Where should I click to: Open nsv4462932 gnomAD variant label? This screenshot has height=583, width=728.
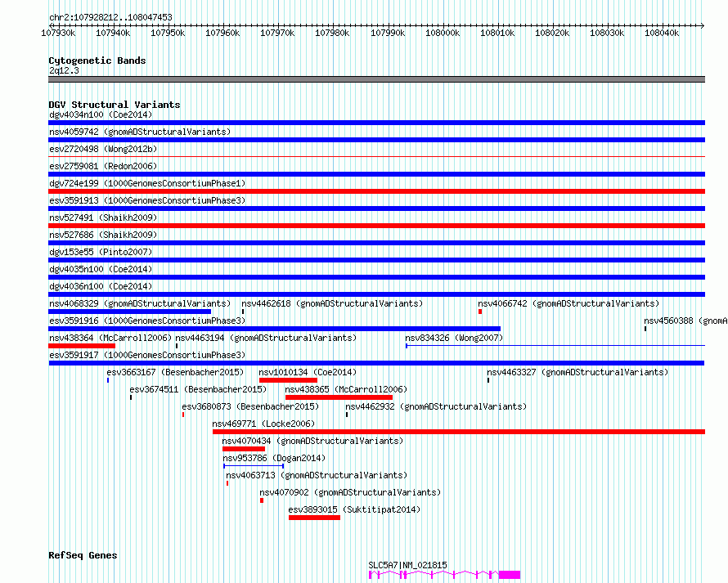point(436,406)
